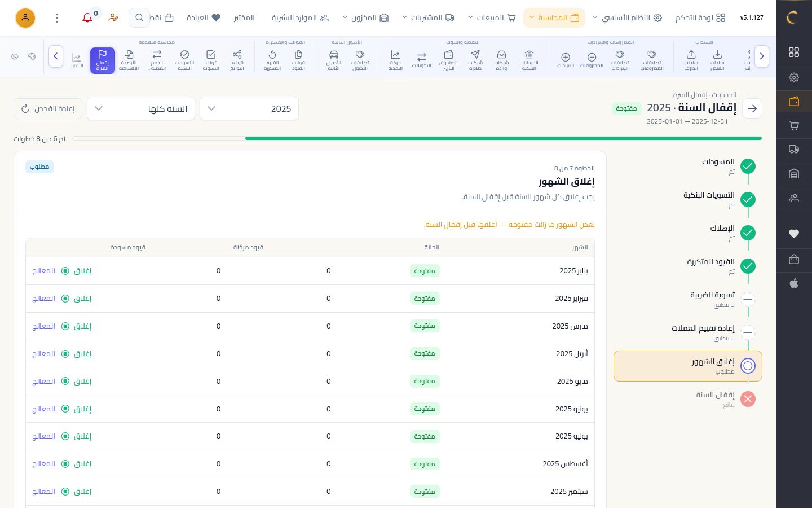Toggle the crossed-eye visibility icon
Image resolution: width=812 pixels, height=508 pixels.
pyautogui.click(x=15, y=56)
